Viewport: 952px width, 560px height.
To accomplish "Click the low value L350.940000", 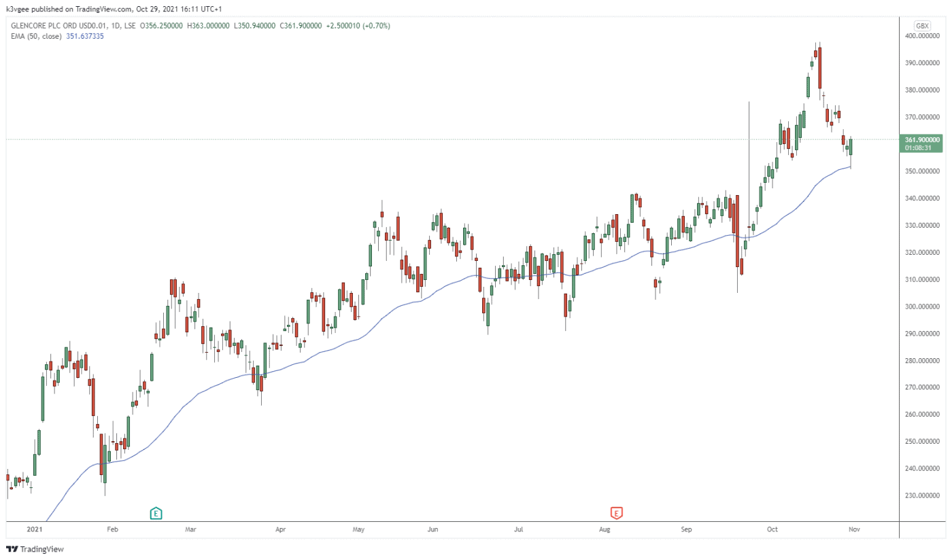I will pyautogui.click(x=254, y=26).
